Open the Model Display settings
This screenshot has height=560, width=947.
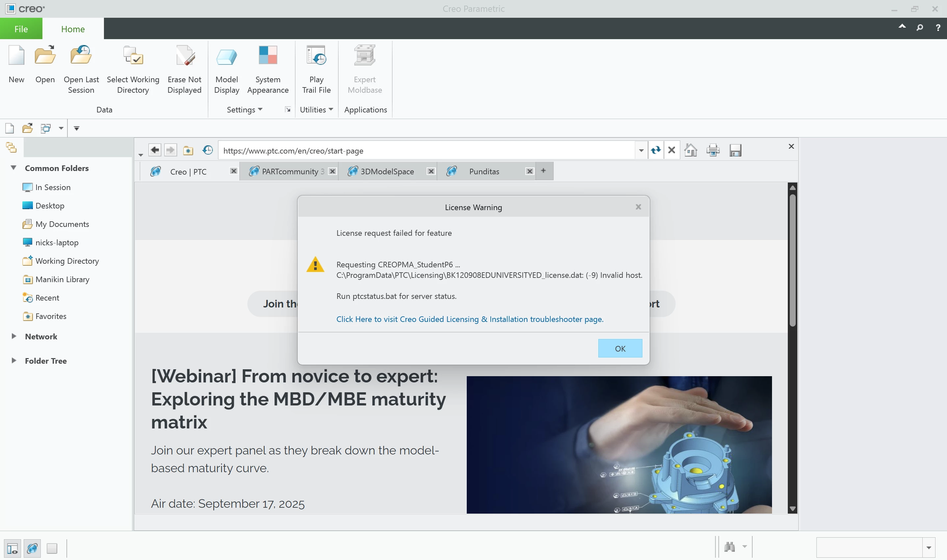coord(226,56)
